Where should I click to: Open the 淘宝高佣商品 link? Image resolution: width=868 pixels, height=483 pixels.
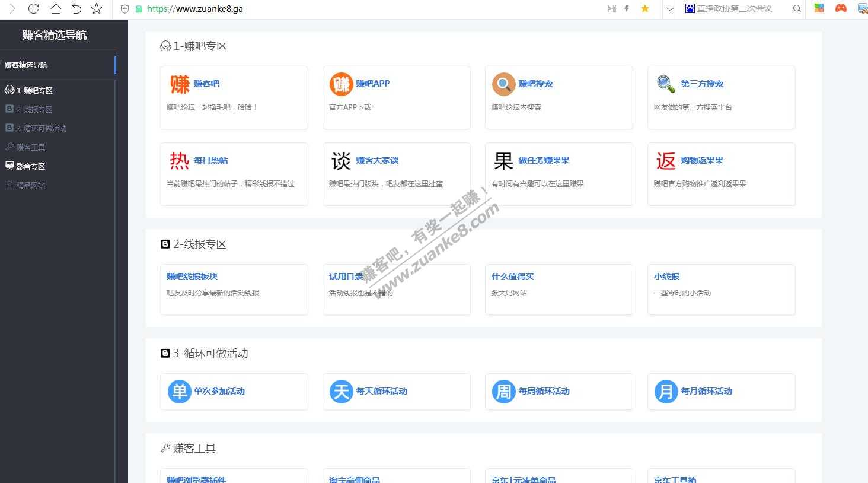355,479
